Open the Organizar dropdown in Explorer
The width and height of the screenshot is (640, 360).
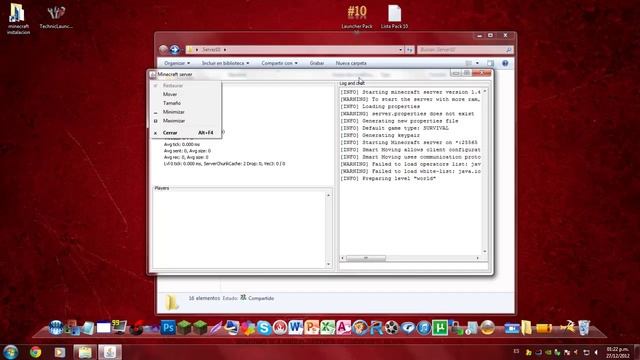(x=177, y=63)
